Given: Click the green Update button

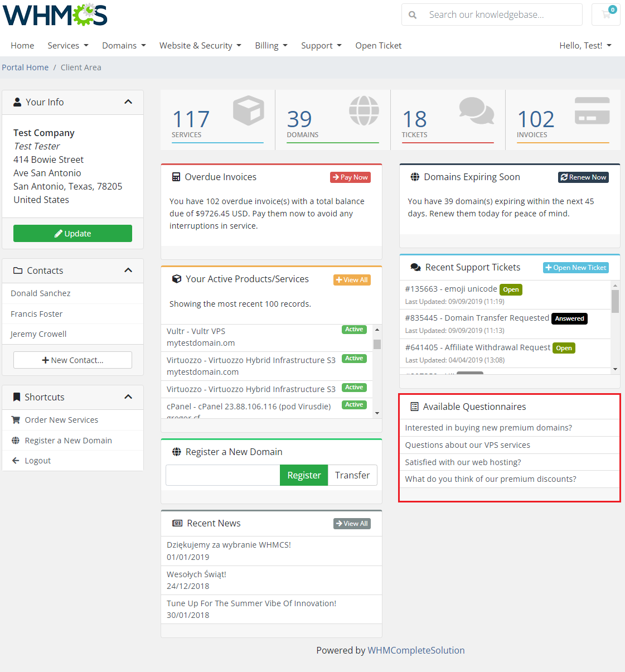Looking at the screenshot, I should tap(72, 234).
